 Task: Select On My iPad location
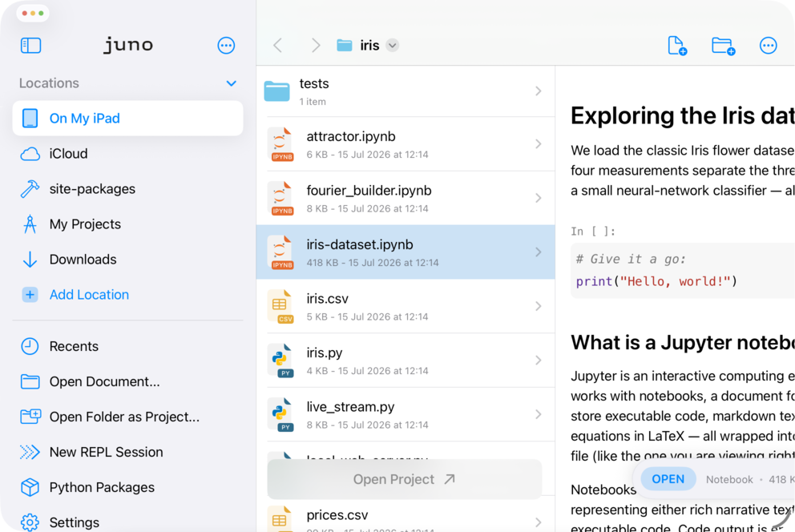pos(127,118)
